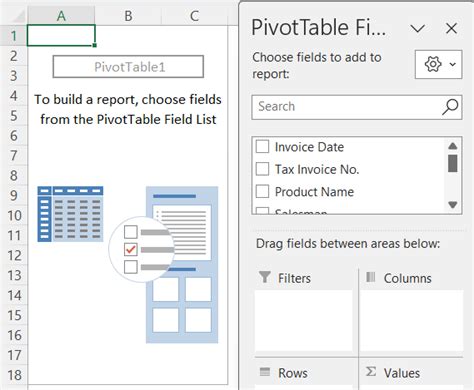Select row 1 header
This screenshot has height=390, width=474.
13,36
